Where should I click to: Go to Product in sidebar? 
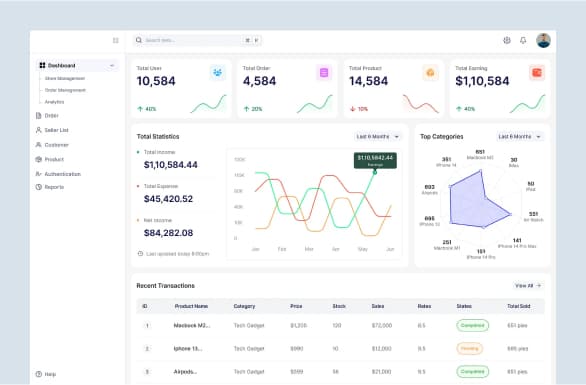[x=54, y=159]
